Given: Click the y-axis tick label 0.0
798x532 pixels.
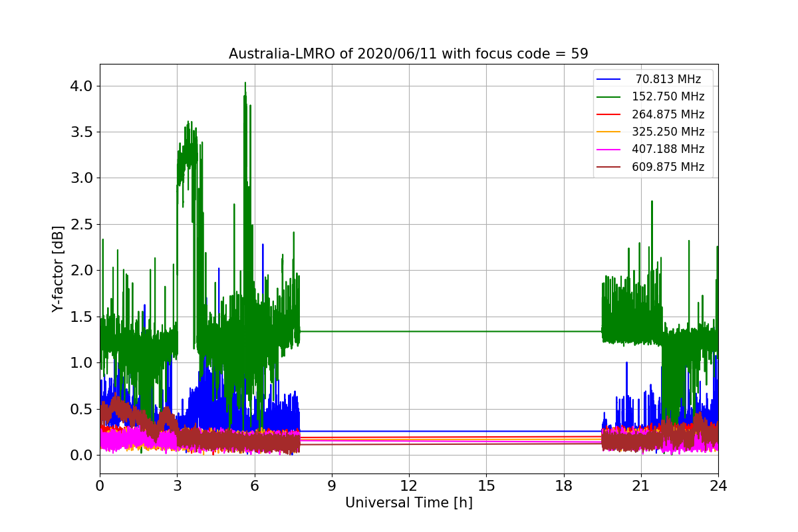Looking at the screenshot, I should [x=81, y=455].
